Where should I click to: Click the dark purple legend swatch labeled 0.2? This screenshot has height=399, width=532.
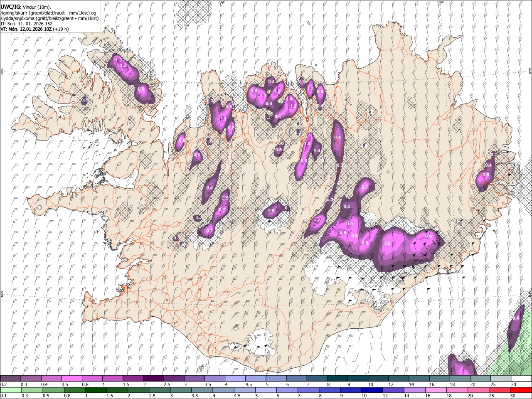coord(10,379)
